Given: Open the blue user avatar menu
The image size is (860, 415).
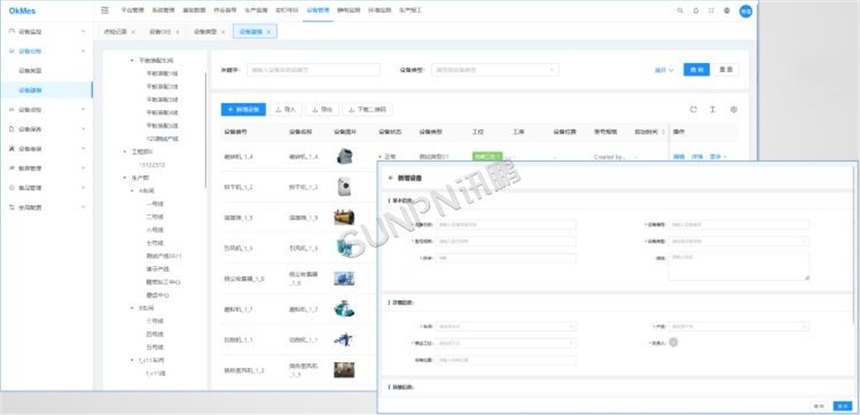Looking at the screenshot, I should pos(745,10).
